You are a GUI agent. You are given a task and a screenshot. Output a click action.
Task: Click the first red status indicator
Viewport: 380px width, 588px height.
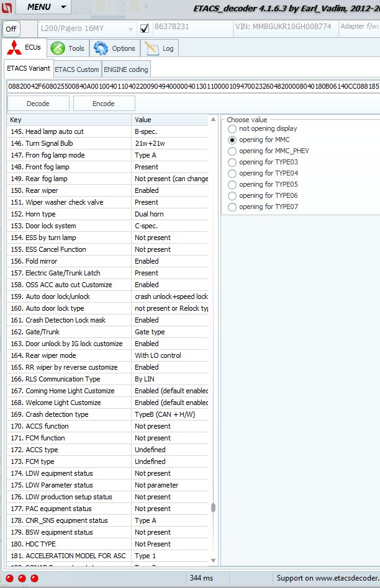click(x=10, y=578)
